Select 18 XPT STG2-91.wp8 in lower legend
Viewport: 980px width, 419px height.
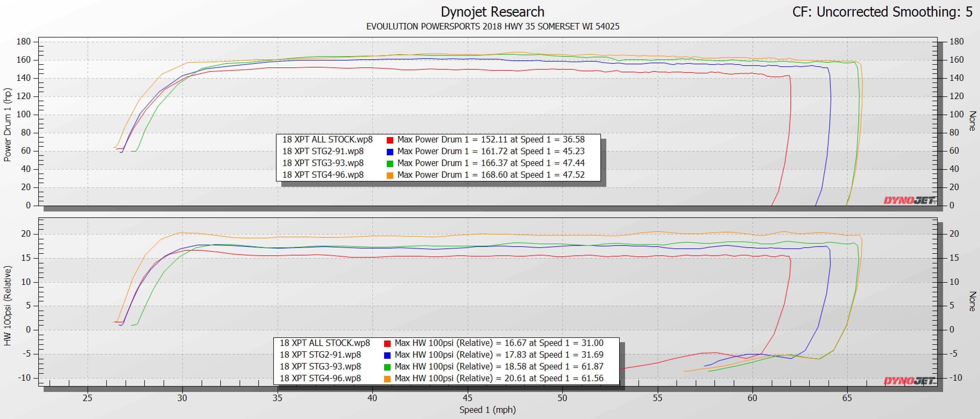[x=320, y=355]
